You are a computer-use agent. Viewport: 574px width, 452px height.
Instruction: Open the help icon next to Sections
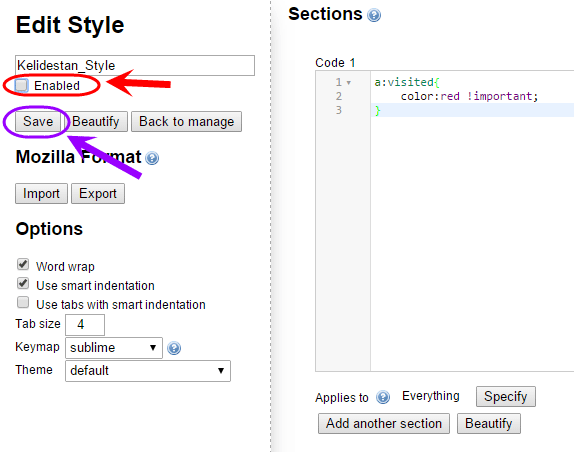374,15
